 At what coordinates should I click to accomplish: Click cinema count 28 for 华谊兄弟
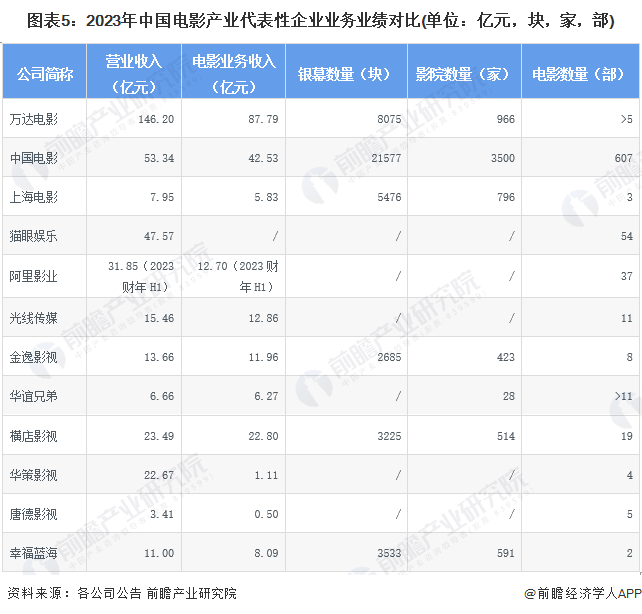click(509, 396)
